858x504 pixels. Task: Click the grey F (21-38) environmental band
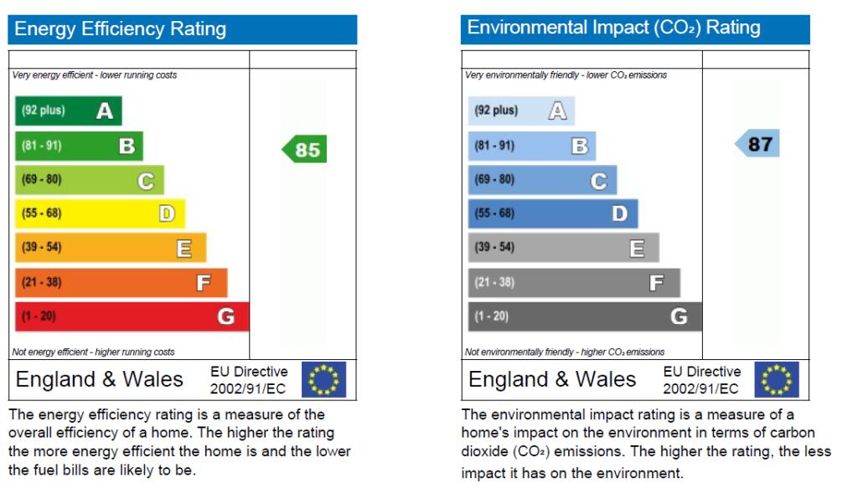(574, 283)
